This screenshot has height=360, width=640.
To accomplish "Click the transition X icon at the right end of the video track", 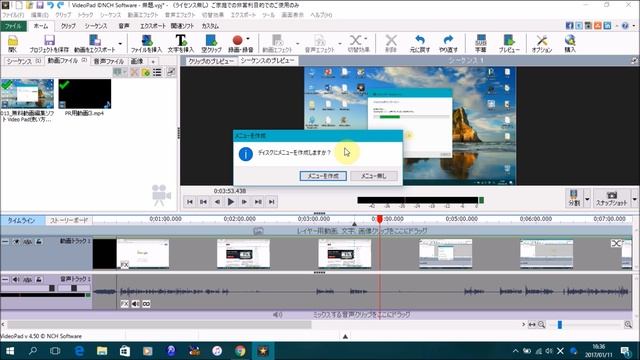I will click(x=616, y=243).
